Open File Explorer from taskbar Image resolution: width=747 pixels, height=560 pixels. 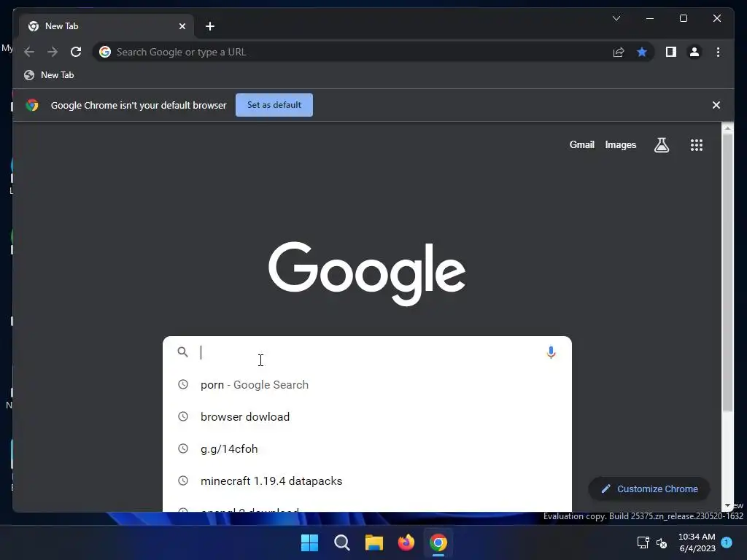click(374, 542)
